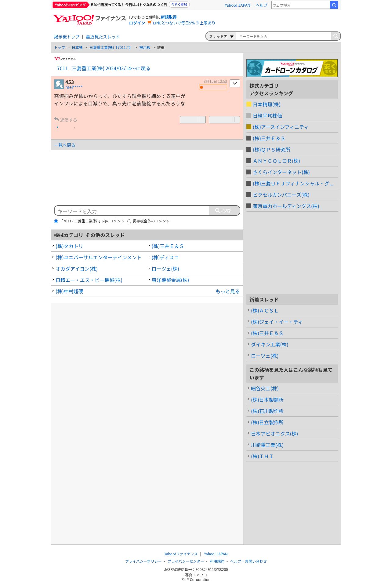Open the 東洋機械金属(株) thread

(x=170, y=280)
